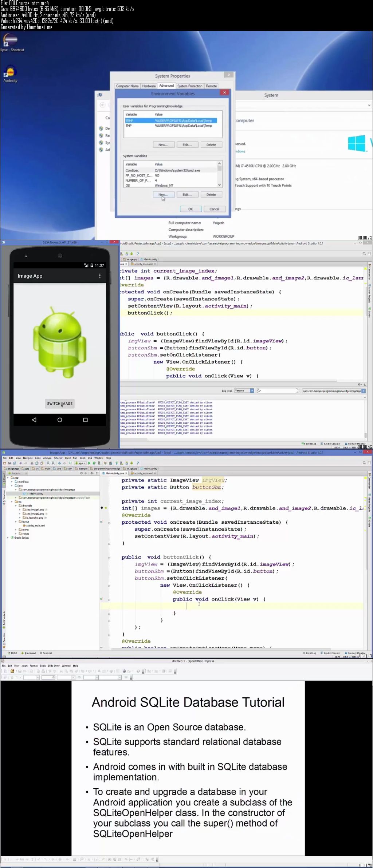Viewport: 373px width, 868px height.
Task: Click New under System variables
Action: [163, 195]
